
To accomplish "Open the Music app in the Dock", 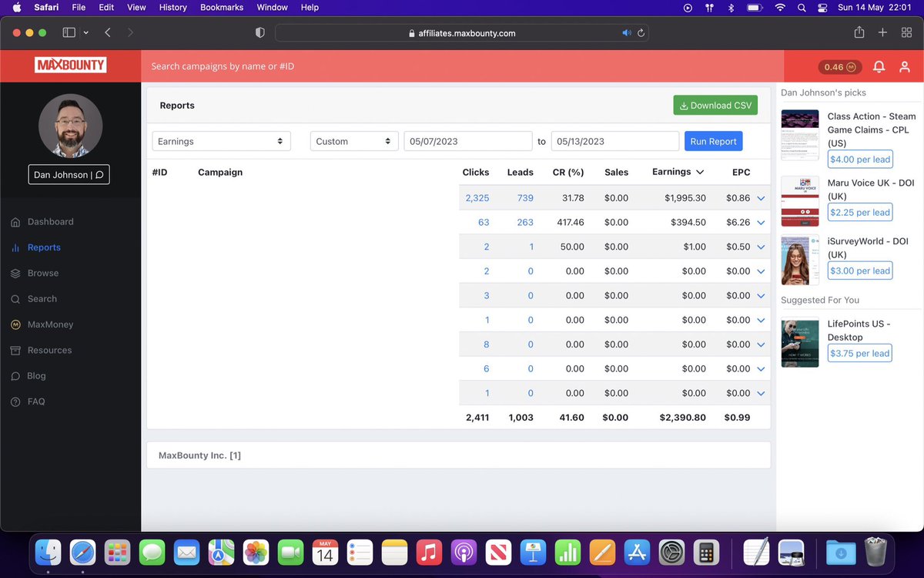I will tap(429, 552).
